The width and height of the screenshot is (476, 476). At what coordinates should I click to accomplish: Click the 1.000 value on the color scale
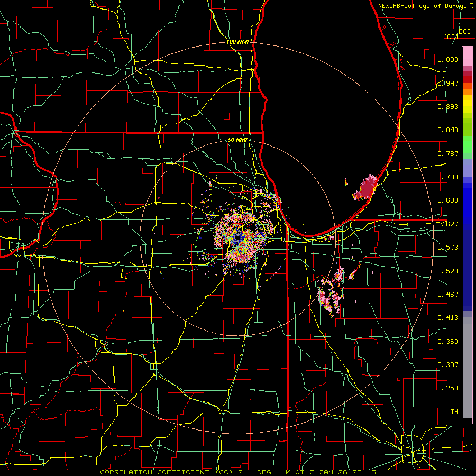click(x=448, y=59)
